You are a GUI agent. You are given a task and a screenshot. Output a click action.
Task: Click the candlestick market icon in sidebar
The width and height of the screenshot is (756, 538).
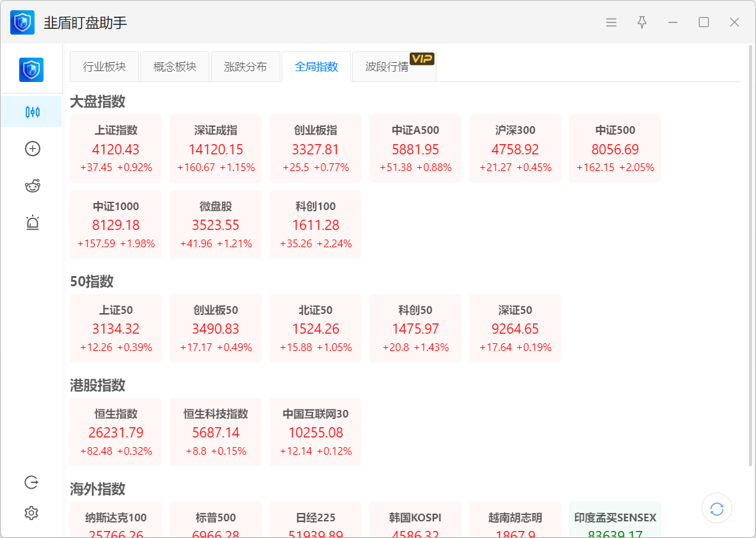point(32,112)
